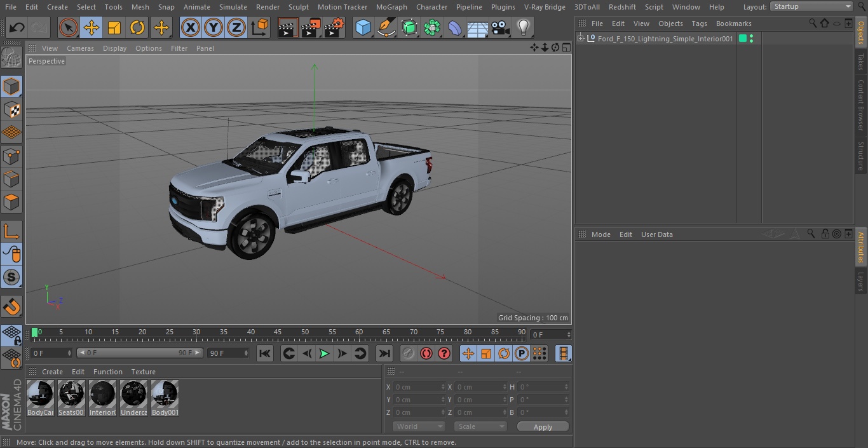The image size is (868, 448).
Task: Go to start of animation
Action: pos(265,353)
